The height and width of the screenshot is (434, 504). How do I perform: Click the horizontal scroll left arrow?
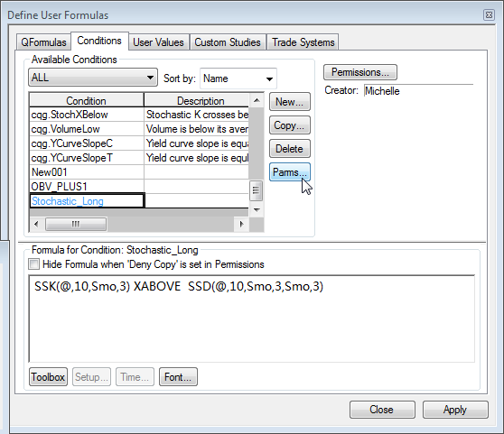click(x=36, y=224)
